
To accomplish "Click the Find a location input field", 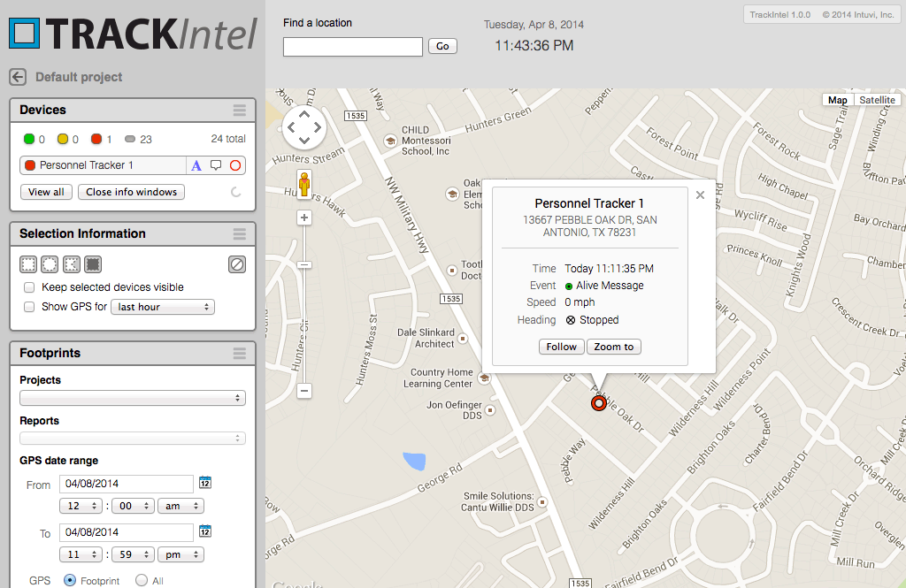I will 353,47.
